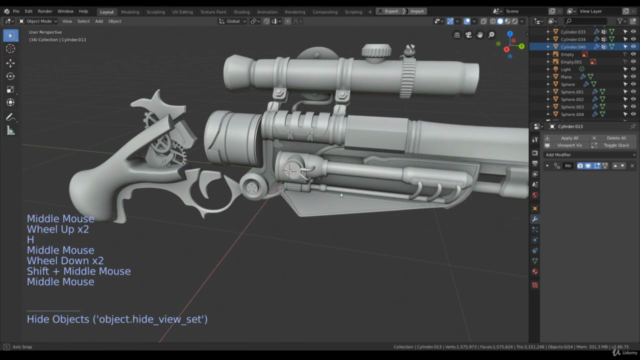640x360 pixels.
Task: Open the outliner filter dropdown
Action: click(x=622, y=21)
